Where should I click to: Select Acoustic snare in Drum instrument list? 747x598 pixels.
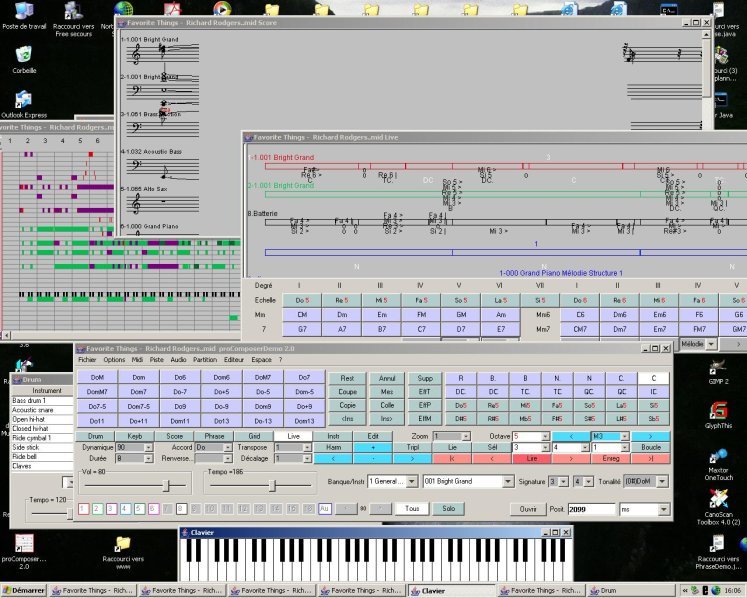42,410
